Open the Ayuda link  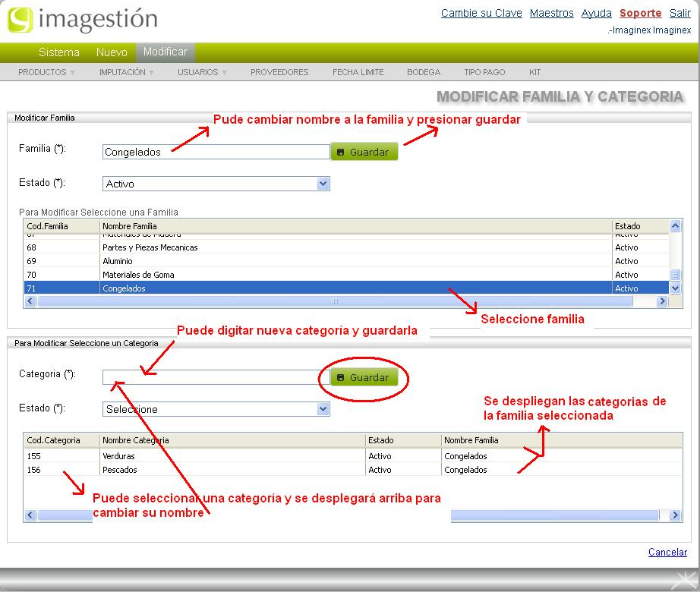click(596, 14)
